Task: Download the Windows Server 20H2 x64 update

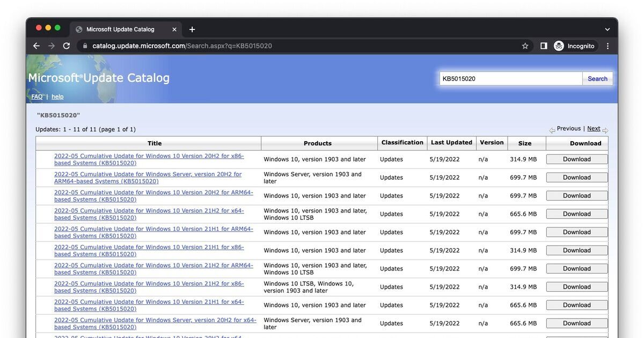Action: (x=577, y=324)
